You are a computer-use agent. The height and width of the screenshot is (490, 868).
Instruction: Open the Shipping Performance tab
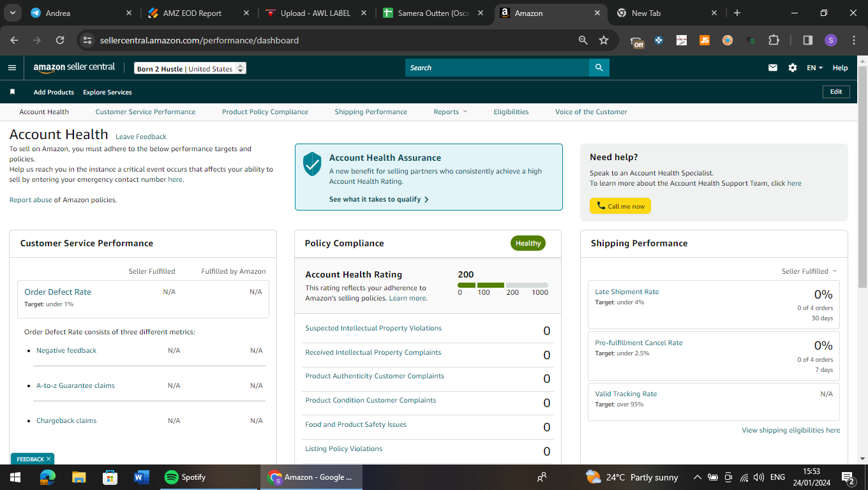point(371,112)
